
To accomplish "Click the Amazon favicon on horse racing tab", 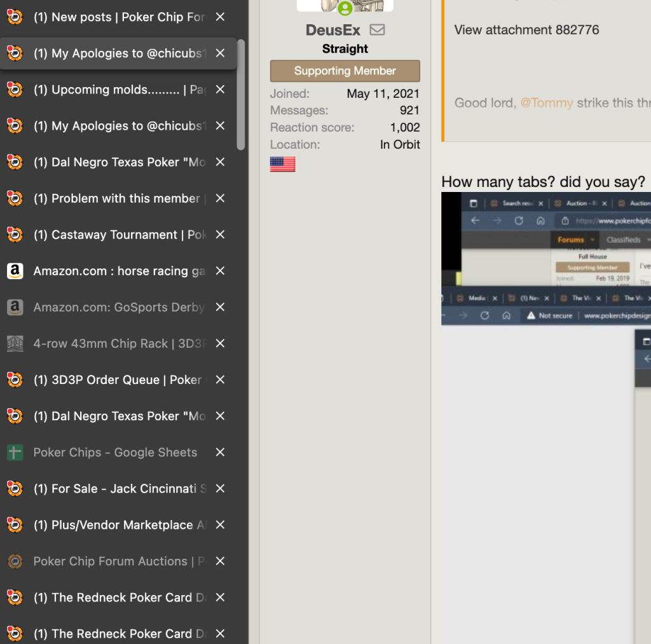I will (15, 271).
